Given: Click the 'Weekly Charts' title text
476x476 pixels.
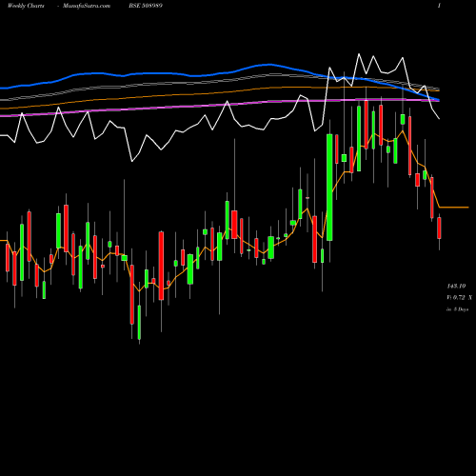Looking at the screenshot, I should click(x=26, y=6).
